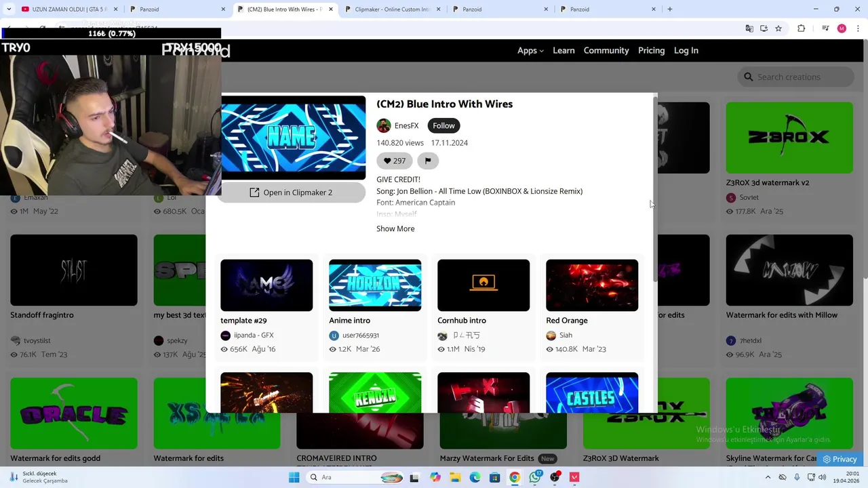Click the EnesFX avatar picture
The height and width of the screenshot is (488, 868).
click(x=384, y=125)
